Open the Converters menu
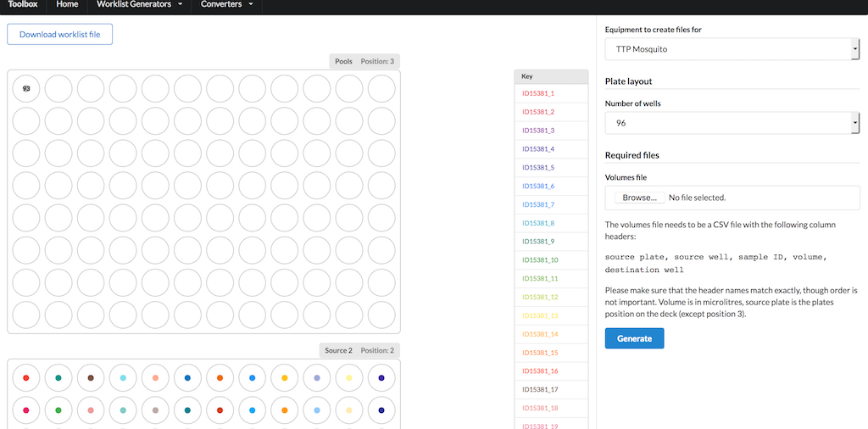868x429 pixels. pyautogui.click(x=226, y=5)
